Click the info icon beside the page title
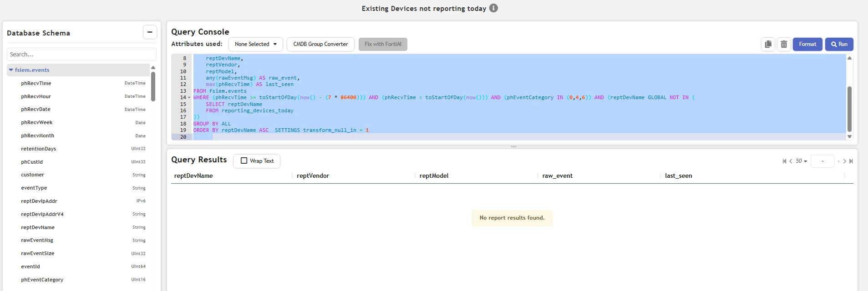Screen dimensions: 868x291 pos(493,8)
